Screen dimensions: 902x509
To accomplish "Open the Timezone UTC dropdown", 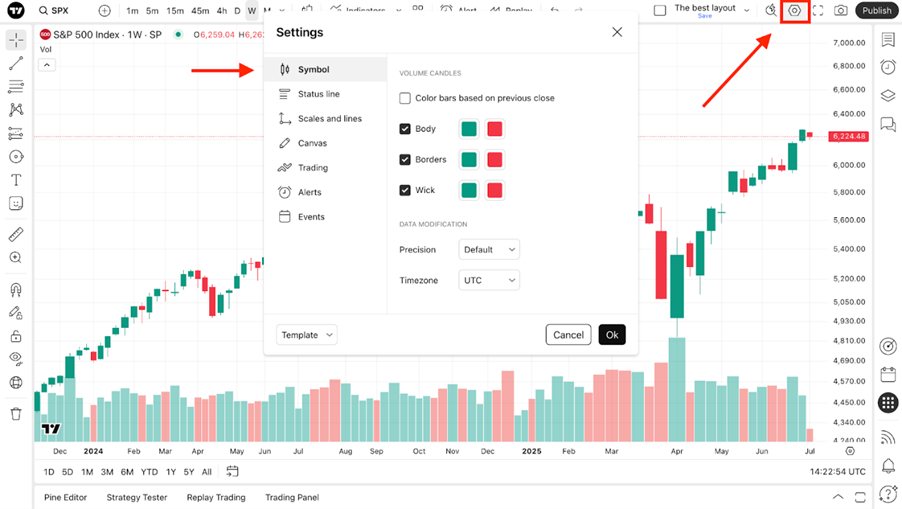I will [489, 280].
